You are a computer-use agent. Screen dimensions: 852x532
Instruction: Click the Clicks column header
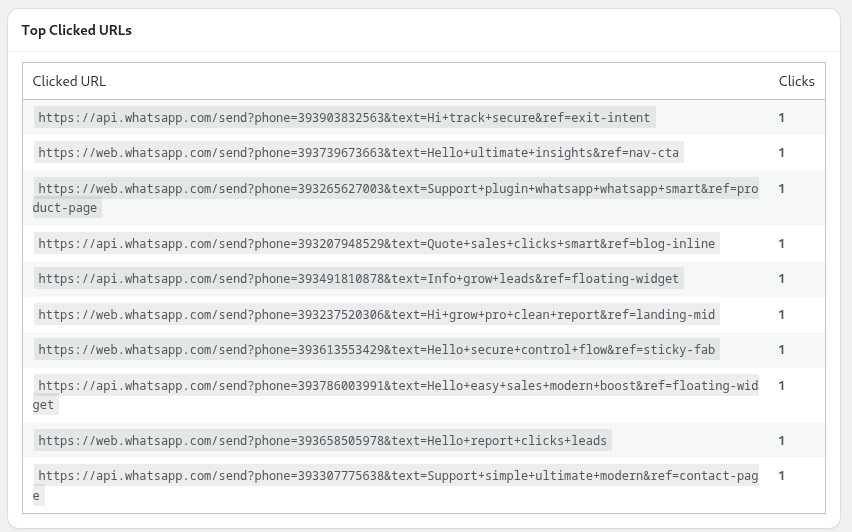[796, 81]
